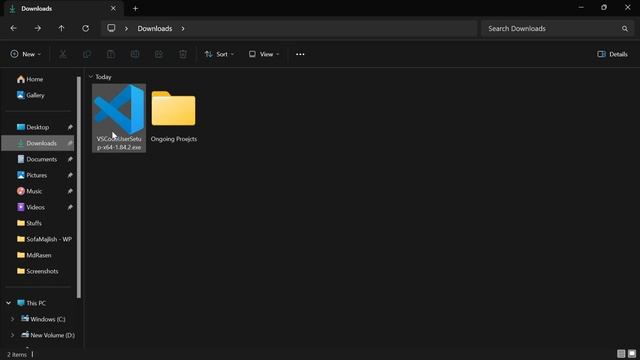Open the New dropdown menu
This screenshot has height=360, width=640.
tap(25, 54)
